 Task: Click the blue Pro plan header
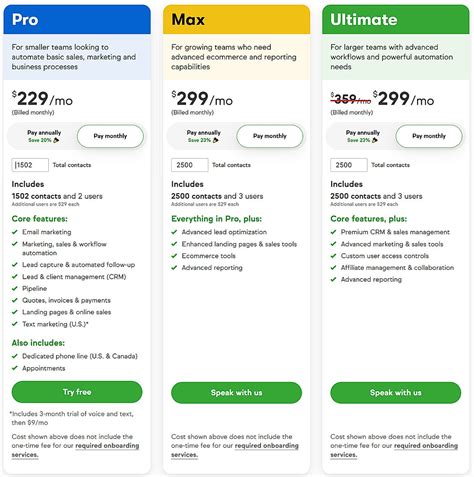[x=77, y=19]
